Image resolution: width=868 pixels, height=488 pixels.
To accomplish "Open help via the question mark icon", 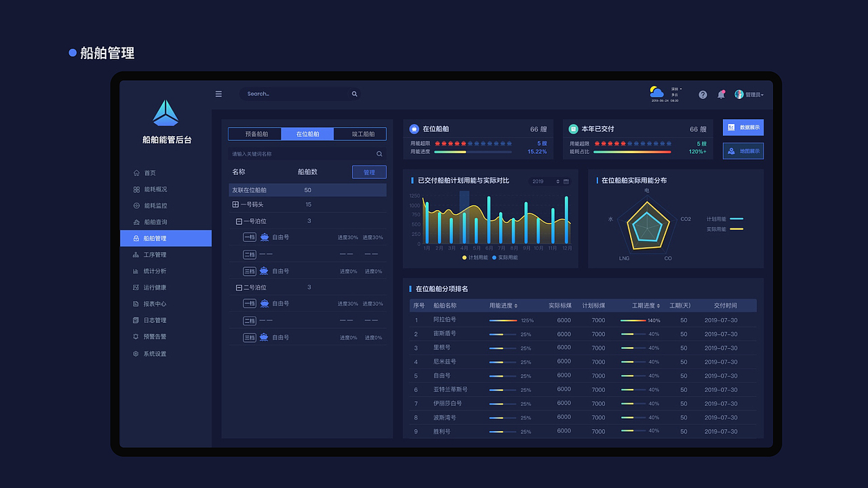I will (x=703, y=95).
